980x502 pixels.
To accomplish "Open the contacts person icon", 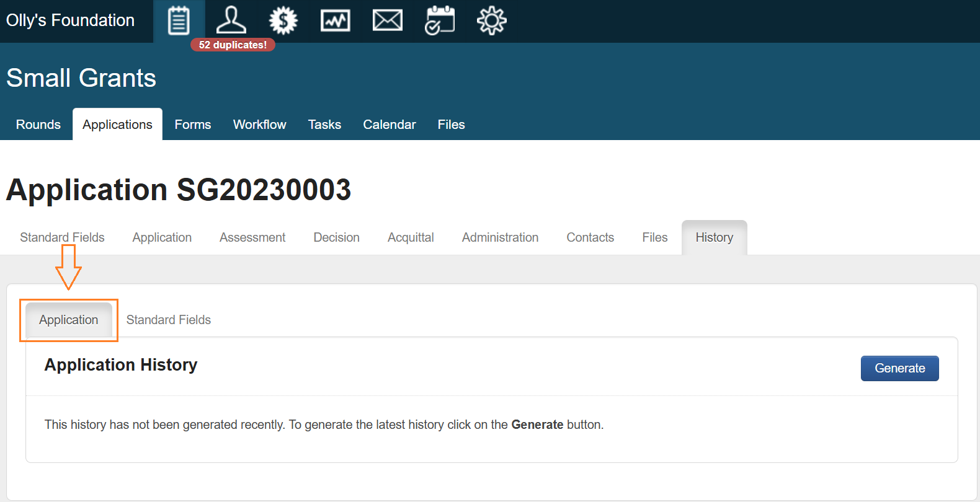I will pyautogui.click(x=231, y=20).
